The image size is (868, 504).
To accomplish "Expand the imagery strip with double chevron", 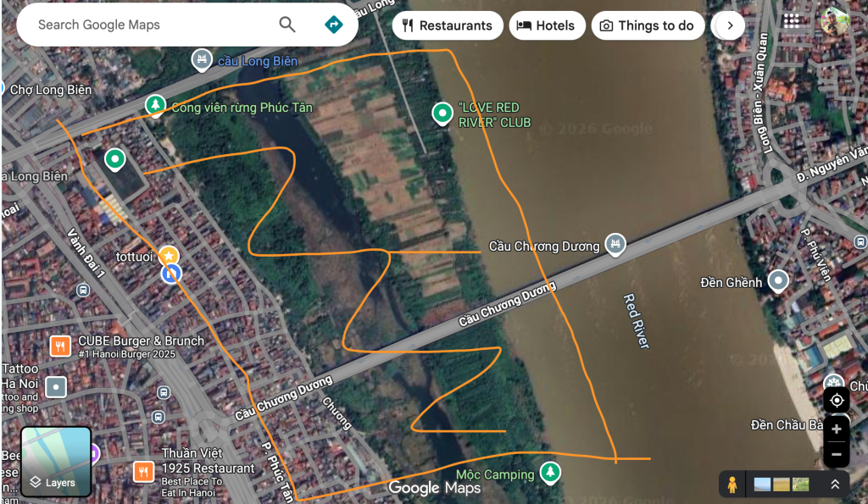I will pos(835,485).
